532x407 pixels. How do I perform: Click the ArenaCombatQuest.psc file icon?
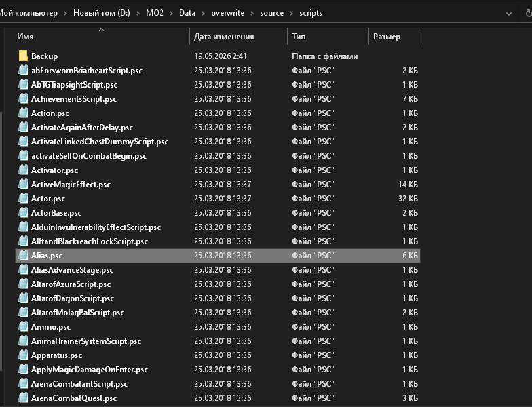click(23, 398)
